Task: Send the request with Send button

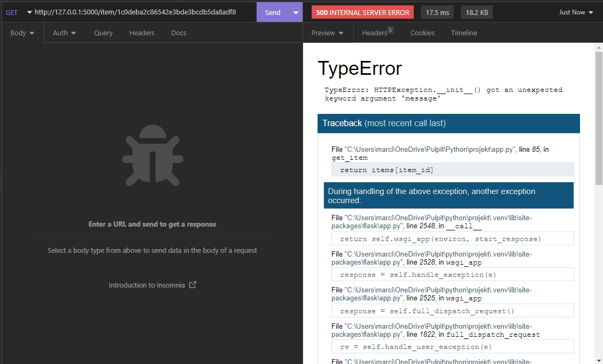Action: [x=273, y=12]
